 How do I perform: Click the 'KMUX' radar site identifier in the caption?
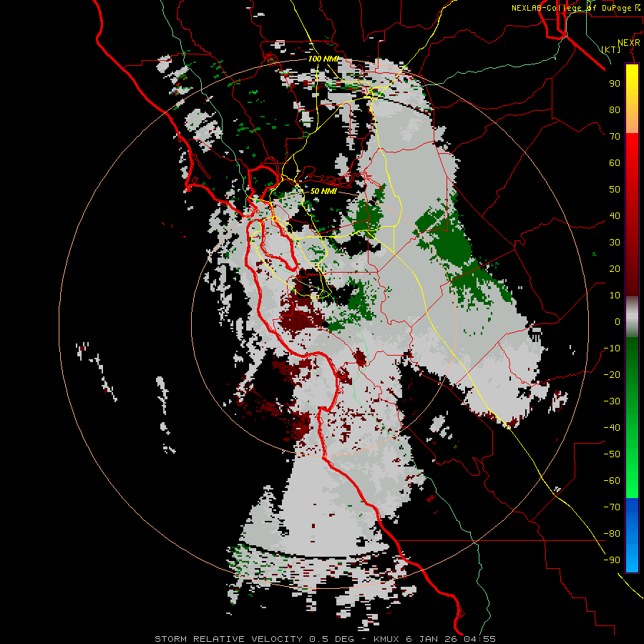pos(386,639)
